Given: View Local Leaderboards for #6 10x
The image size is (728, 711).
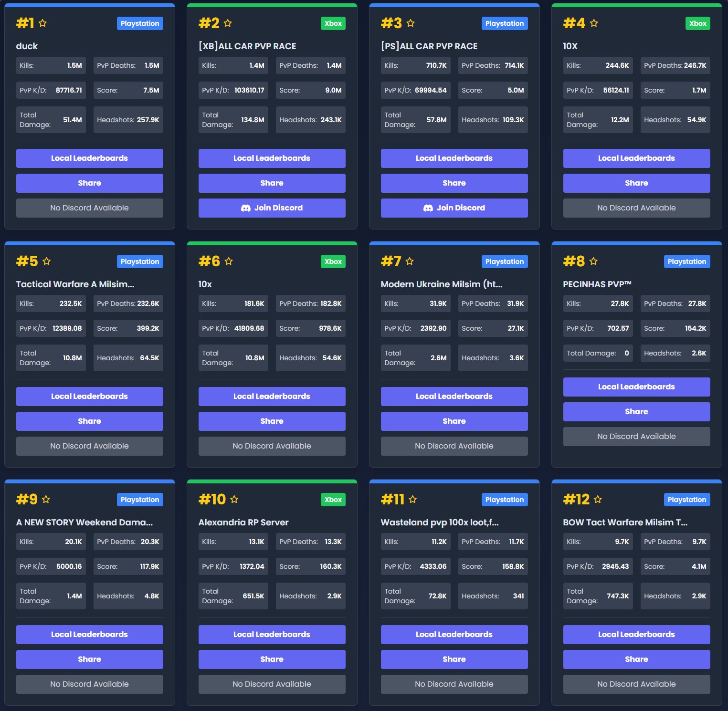Looking at the screenshot, I should 272,397.
